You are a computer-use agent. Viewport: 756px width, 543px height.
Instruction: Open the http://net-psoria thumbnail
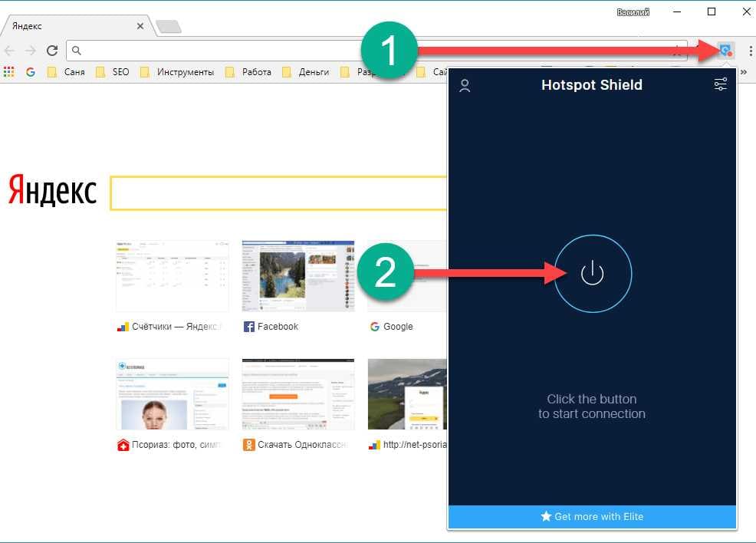click(x=407, y=394)
